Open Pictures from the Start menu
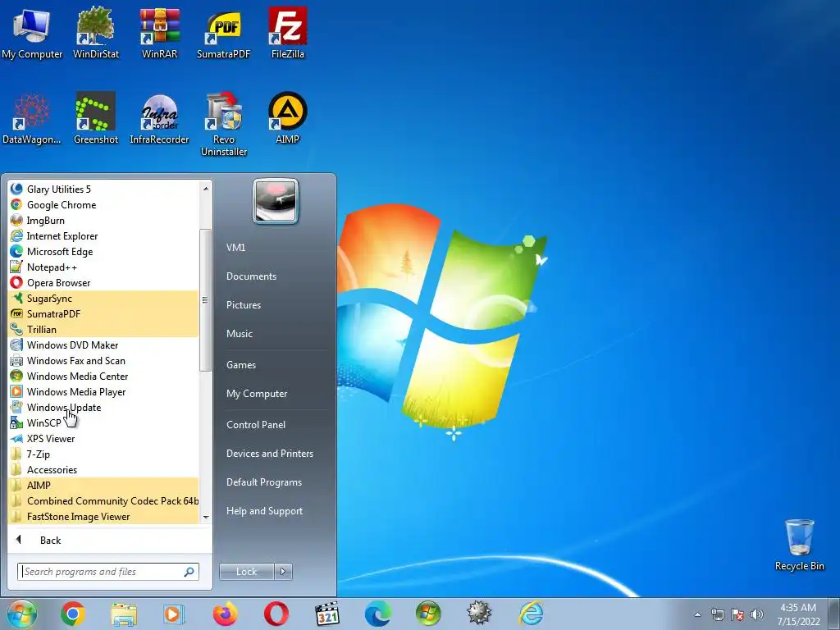840x630 pixels. coord(243,305)
